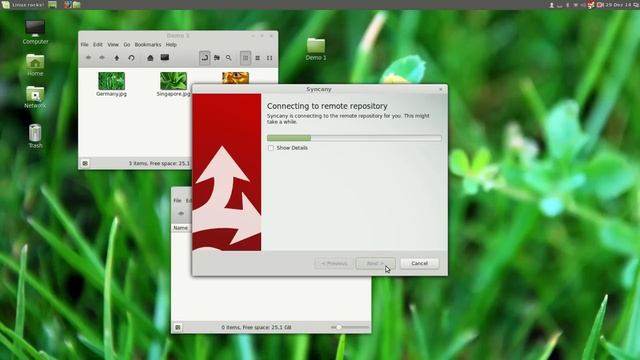Select the Germany.jpg thumbnail
Image resolution: width=640 pixels, height=360 pixels.
[111, 81]
